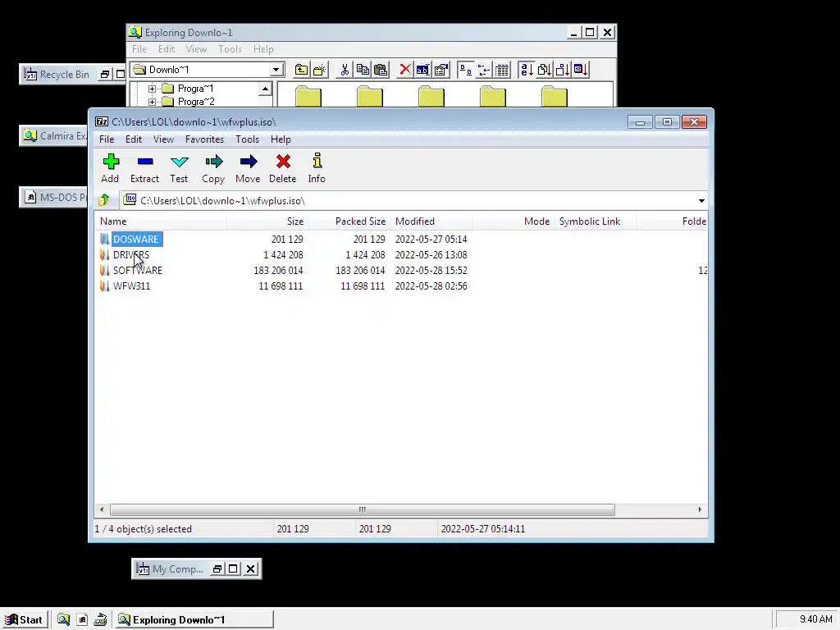Click the red X Delete icon in Explorer
Image resolution: width=840 pixels, height=630 pixels.
pyautogui.click(x=405, y=70)
